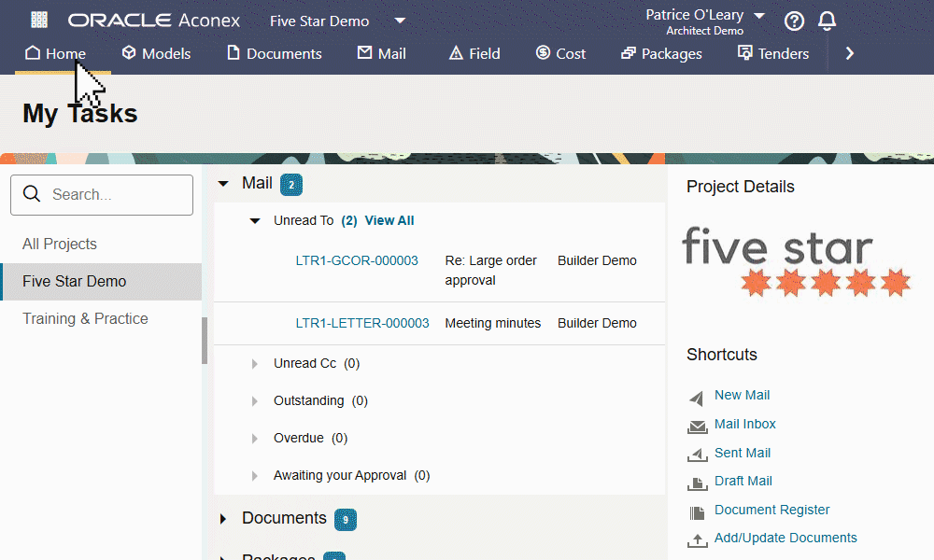Click the New Mail paper plane icon
Screen dimensions: 934x560
point(697,398)
